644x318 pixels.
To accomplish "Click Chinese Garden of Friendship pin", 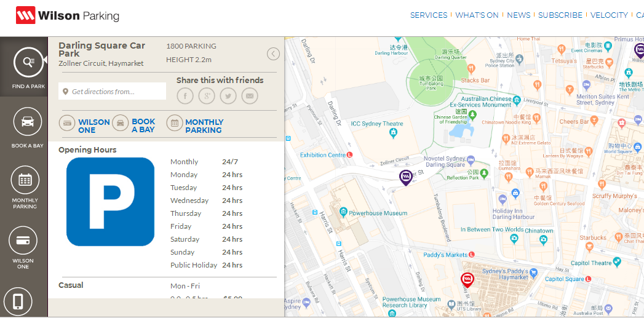I will pos(473,114).
